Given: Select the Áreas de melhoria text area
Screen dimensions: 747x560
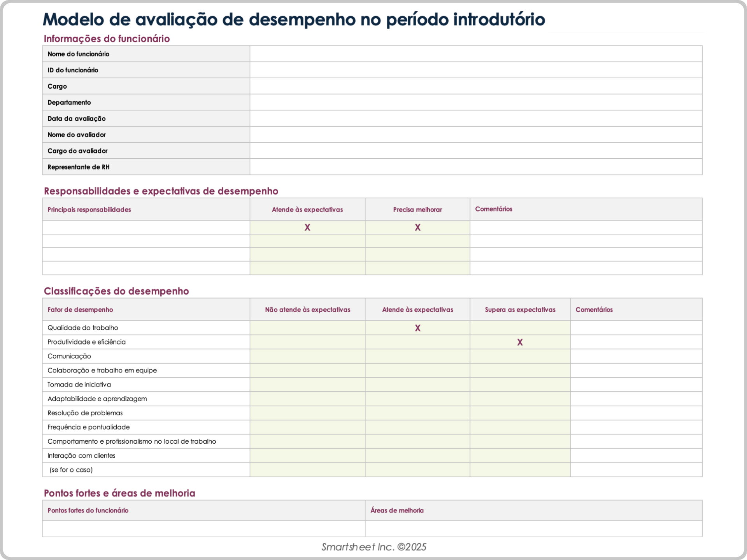Looking at the screenshot, I should (533, 528).
